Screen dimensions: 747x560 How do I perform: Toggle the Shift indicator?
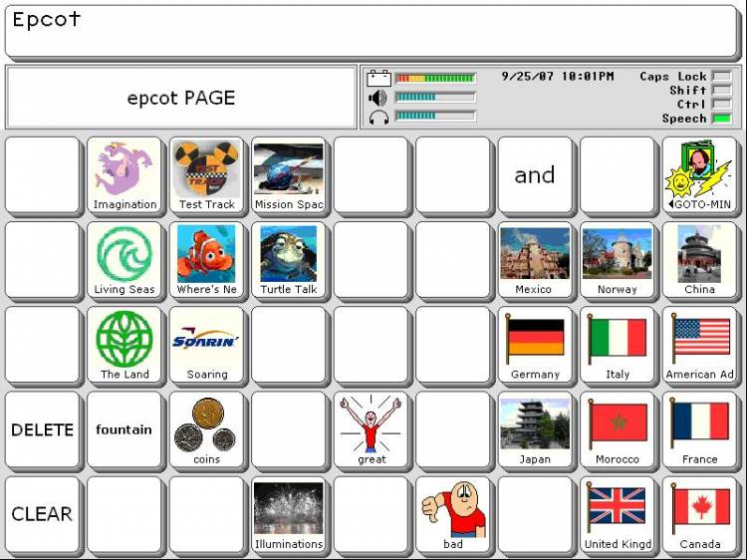coord(721,90)
